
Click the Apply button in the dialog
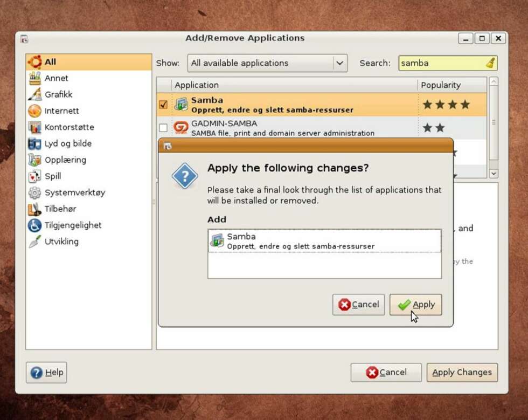(x=416, y=305)
